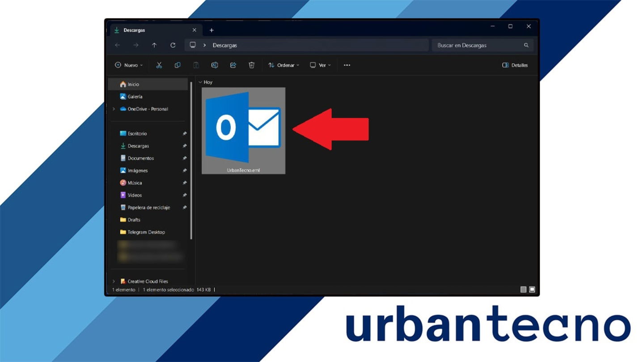Open the Nuevo dropdown menu

(x=129, y=65)
